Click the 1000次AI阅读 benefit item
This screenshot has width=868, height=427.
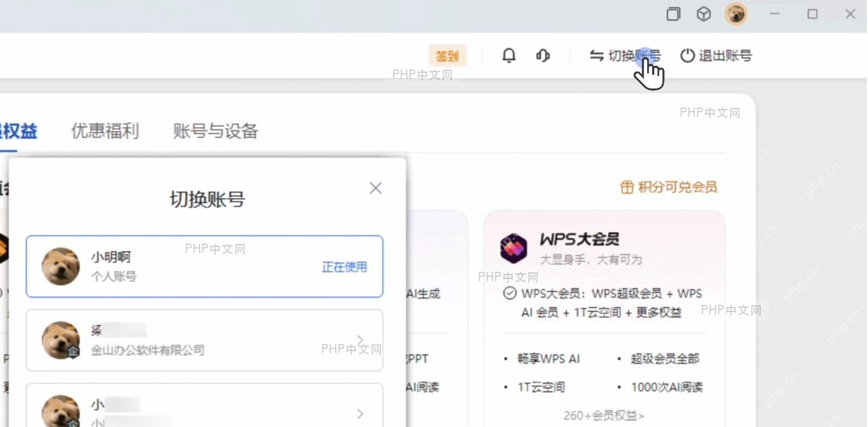pos(667,387)
